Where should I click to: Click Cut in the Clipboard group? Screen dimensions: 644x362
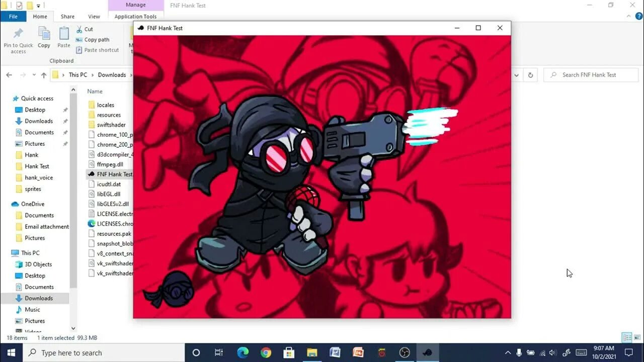pyautogui.click(x=85, y=29)
